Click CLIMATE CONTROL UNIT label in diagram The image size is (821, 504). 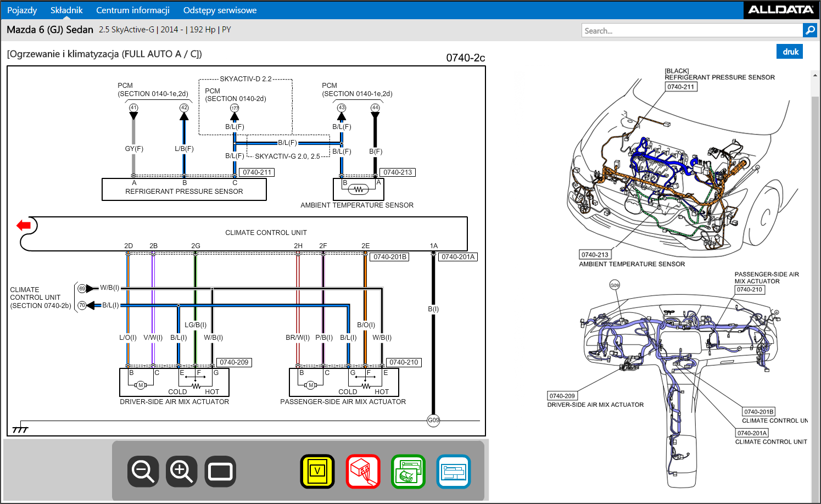point(266,233)
